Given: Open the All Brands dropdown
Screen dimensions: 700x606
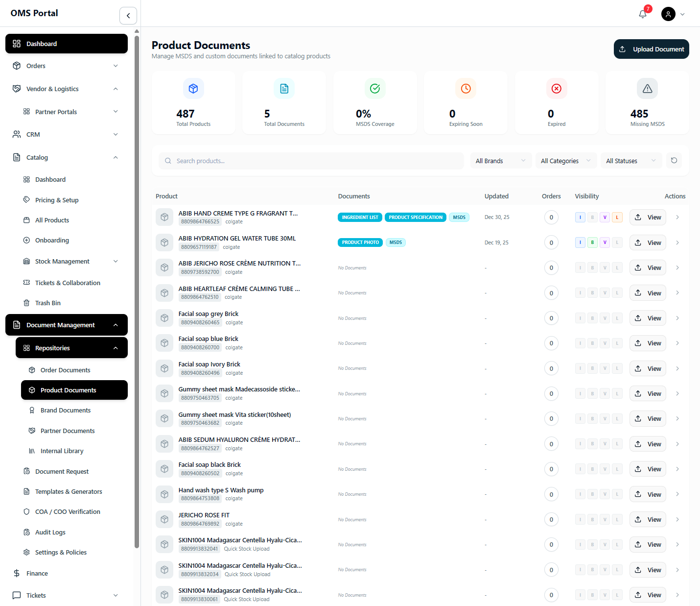Looking at the screenshot, I should pos(501,161).
